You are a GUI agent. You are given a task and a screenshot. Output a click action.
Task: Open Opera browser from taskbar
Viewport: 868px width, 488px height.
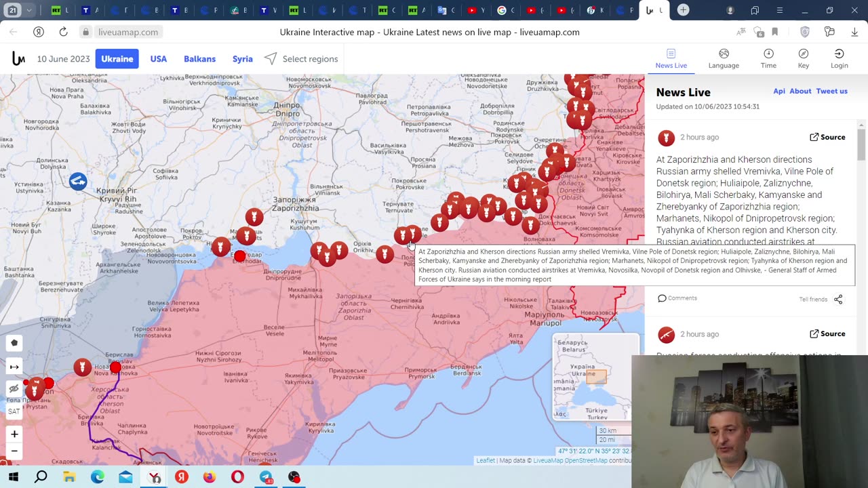tap(237, 477)
